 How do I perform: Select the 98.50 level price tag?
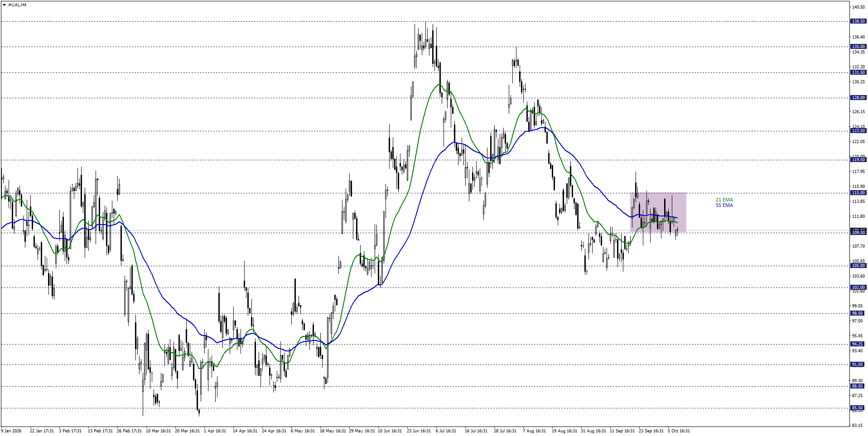tap(857, 313)
